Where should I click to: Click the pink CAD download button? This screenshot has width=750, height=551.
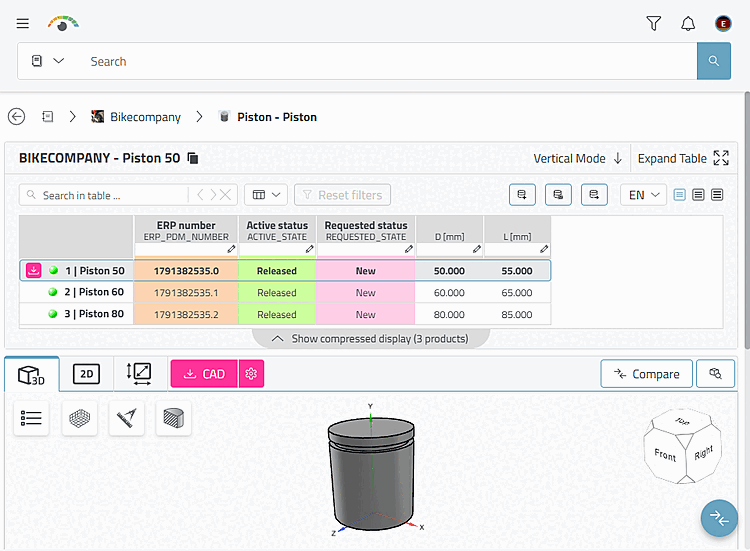coord(204,374)
